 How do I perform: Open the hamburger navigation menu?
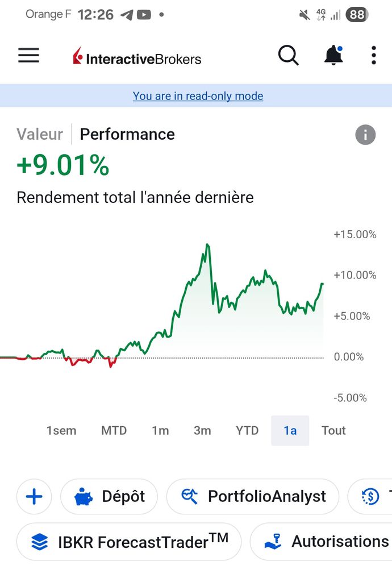[x=28, y=56]
